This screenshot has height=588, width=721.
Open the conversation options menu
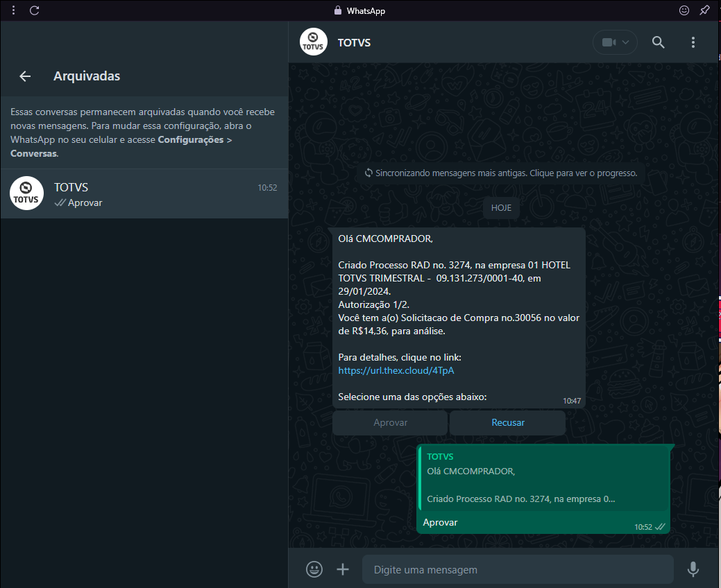(693, 42)
